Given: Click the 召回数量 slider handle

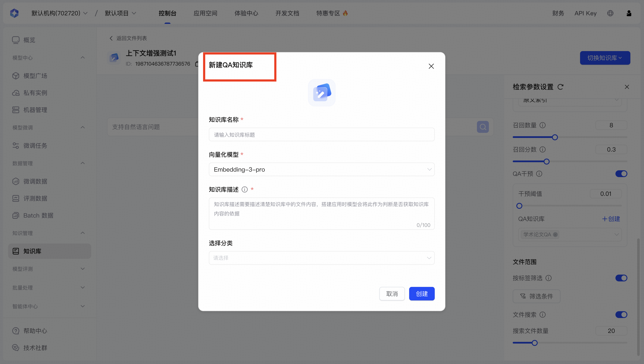Looking at the screenshot, I should point(555,137).
